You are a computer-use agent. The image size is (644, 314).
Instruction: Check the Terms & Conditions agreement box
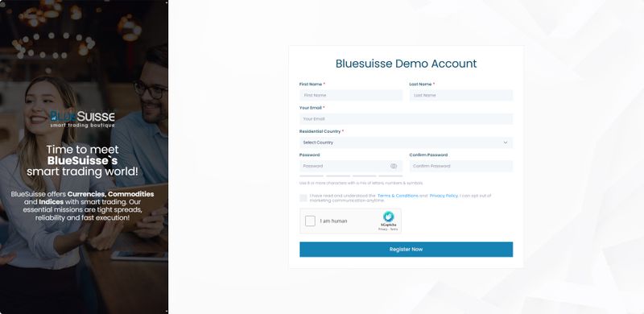[303, 198]
